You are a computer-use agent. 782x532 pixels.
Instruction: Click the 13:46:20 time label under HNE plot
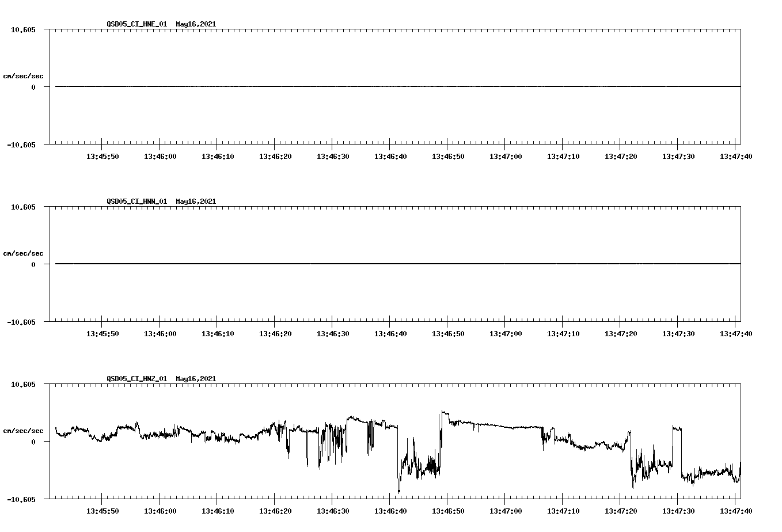[x=275, y=155]
